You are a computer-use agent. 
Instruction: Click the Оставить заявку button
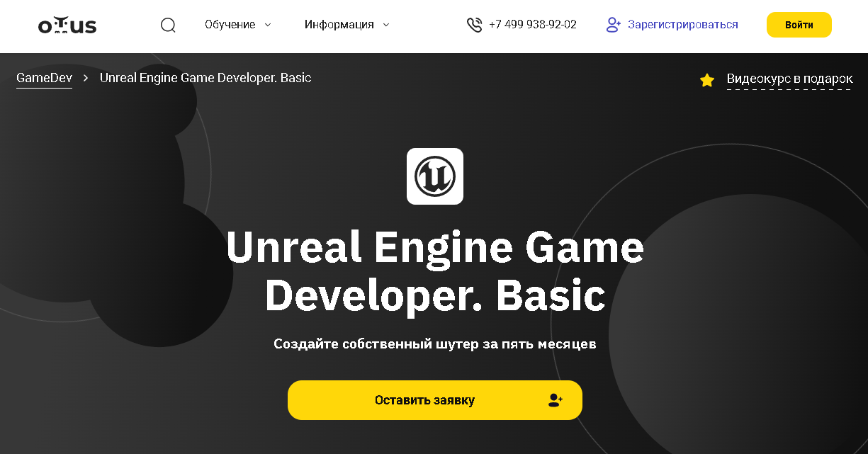tap(435, 400)
